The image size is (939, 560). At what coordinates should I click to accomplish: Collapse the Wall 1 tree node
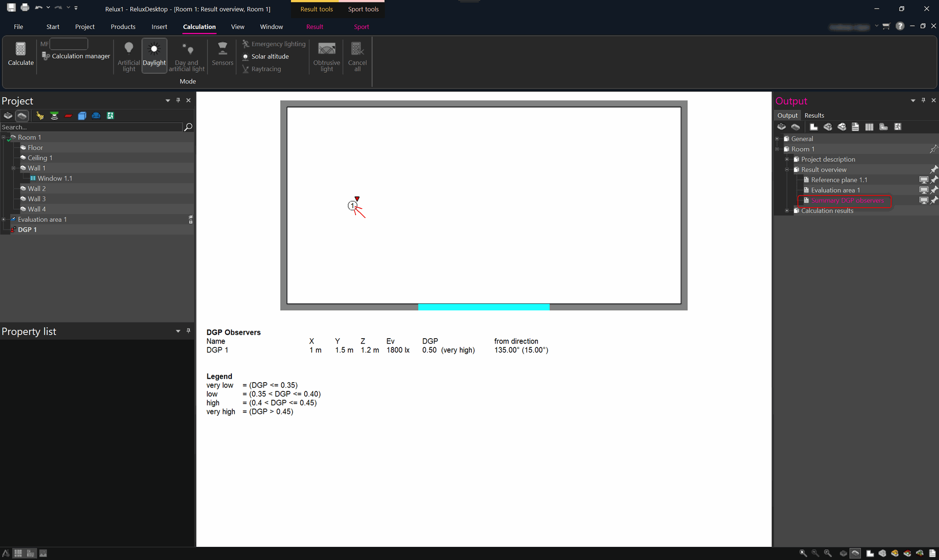click(14, 168)
